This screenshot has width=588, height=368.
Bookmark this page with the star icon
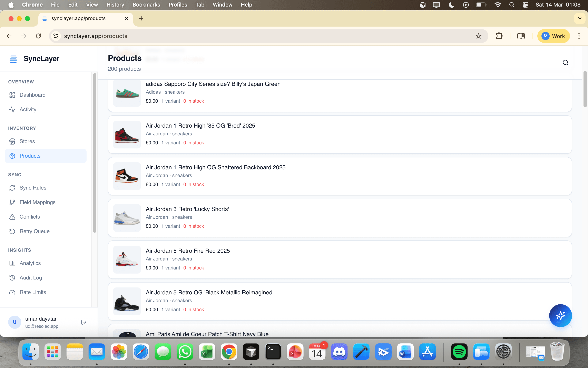point(478,36)
